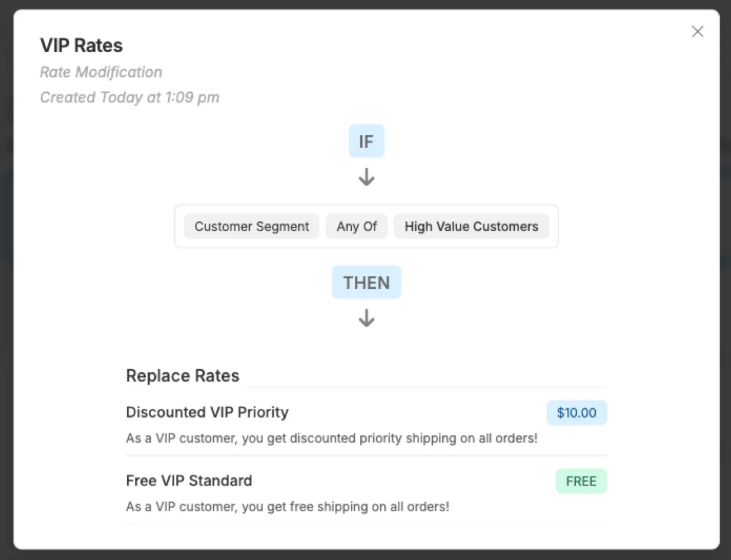Viewport: 731px width, 560px height.
Task: Click the down arrow below THEN
Action: pos(366,318)
